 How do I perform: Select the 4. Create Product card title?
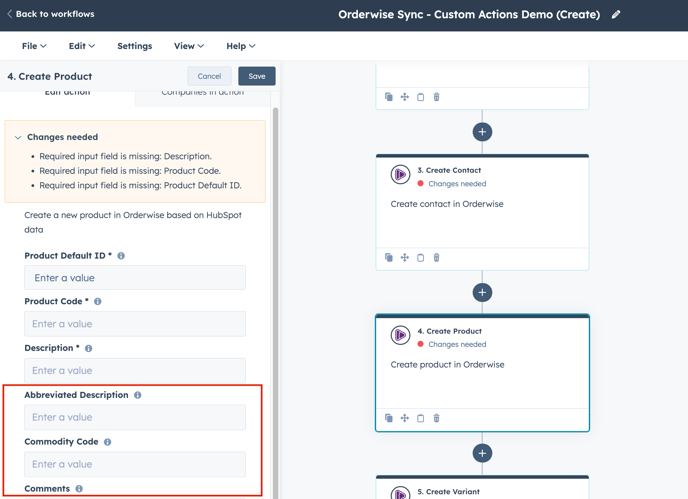449,331
